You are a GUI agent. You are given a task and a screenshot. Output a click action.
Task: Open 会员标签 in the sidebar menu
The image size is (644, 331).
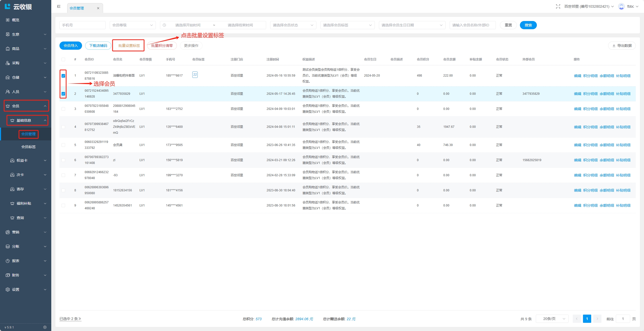click(28, 147)
